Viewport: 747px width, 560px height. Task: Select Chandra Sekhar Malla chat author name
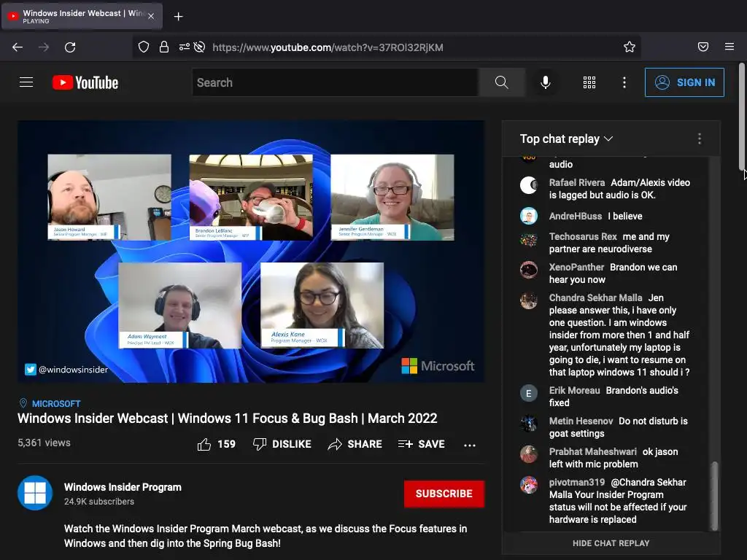[x=595, y=297]
